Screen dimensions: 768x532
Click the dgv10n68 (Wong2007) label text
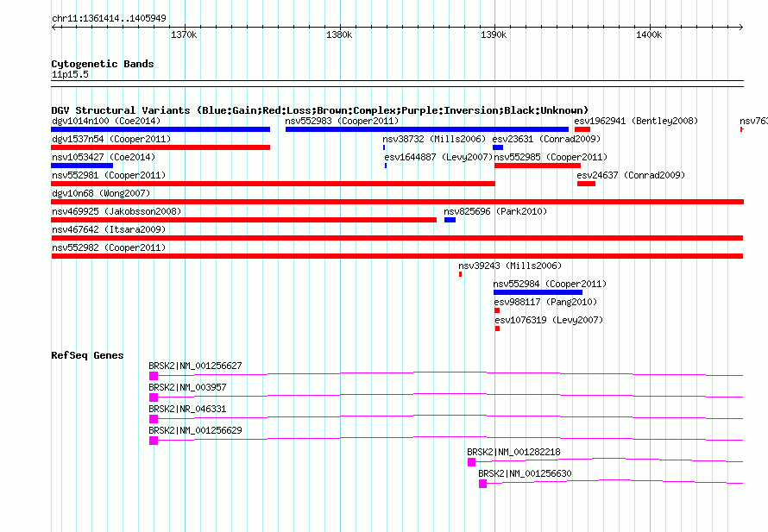[101, 193]
